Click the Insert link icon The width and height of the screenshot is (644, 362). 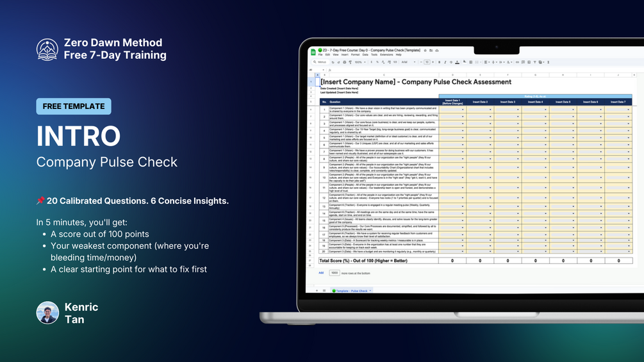tap(517, 62)
